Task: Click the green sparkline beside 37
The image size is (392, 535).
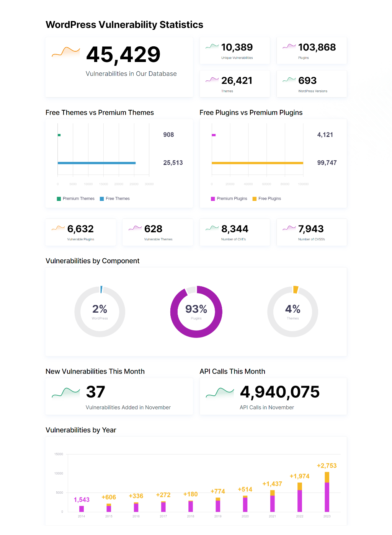Action: [x=66, y=393]
